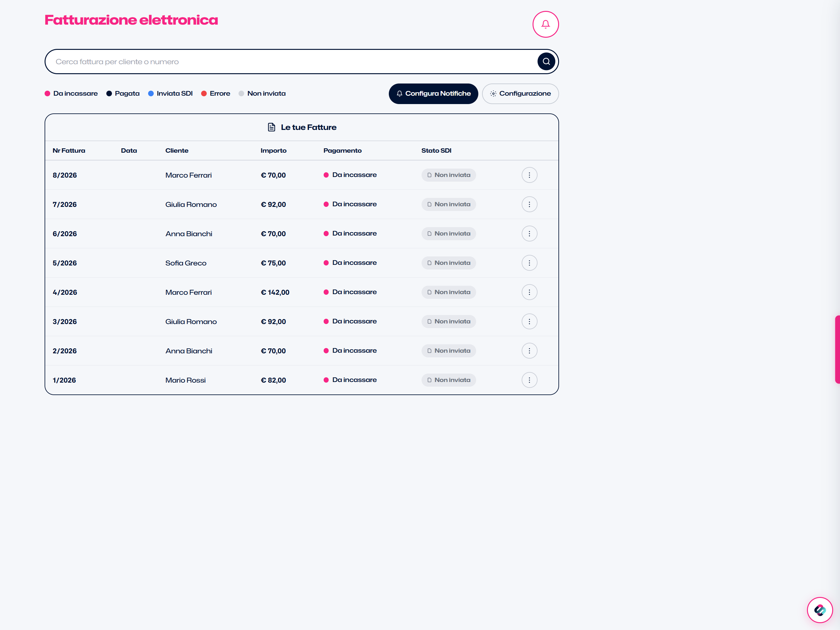
Task: Select invoice number 4/2026
Action: [65, 292]
